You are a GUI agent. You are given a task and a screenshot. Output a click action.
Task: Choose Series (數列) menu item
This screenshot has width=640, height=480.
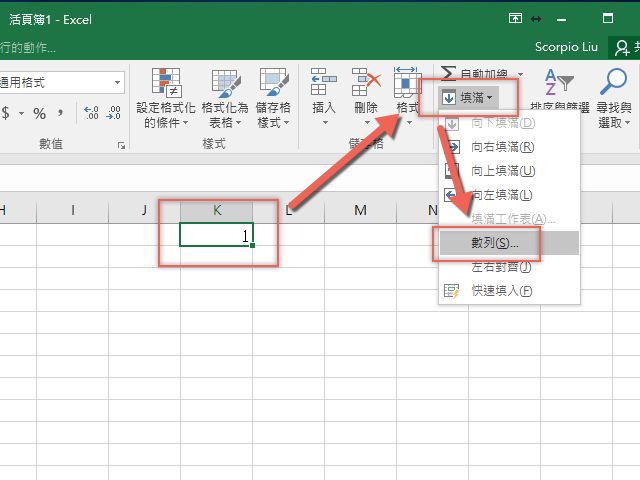pos(509,243)
